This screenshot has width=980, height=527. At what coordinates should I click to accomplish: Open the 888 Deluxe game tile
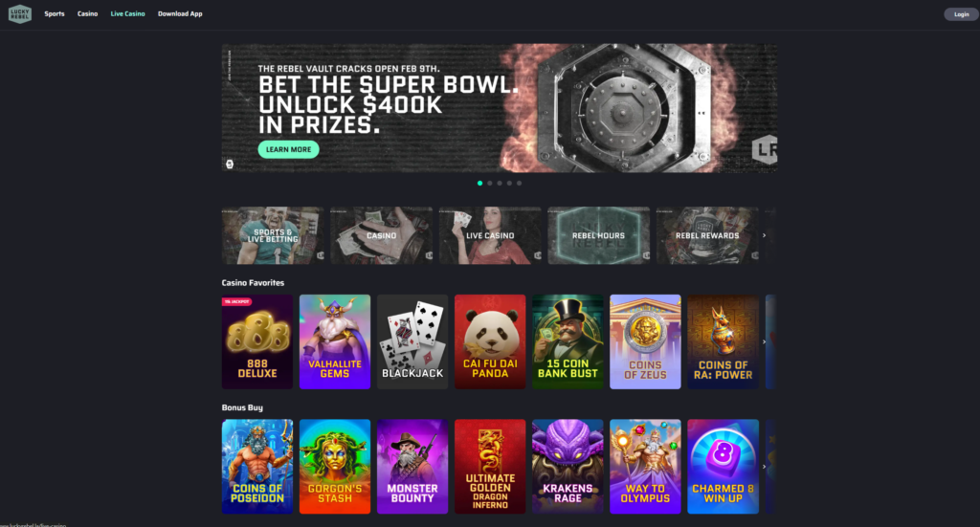point(256,341)
